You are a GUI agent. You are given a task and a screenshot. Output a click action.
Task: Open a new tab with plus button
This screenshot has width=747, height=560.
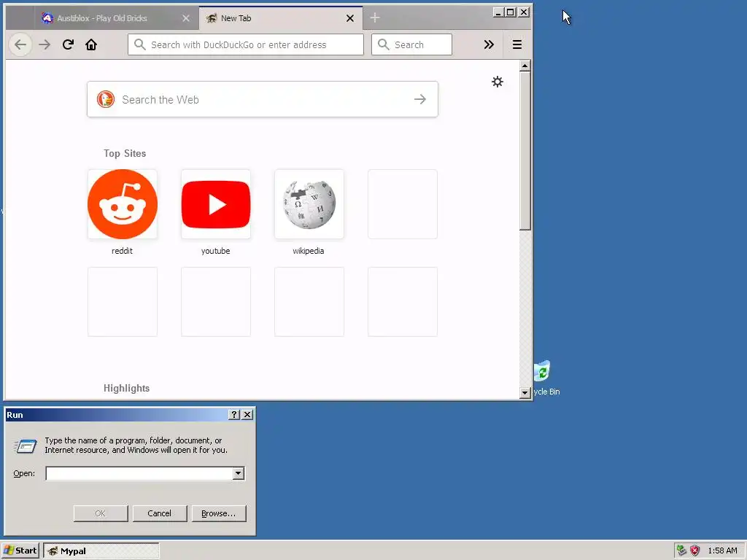pyautogui.click(x=375, y=17)
